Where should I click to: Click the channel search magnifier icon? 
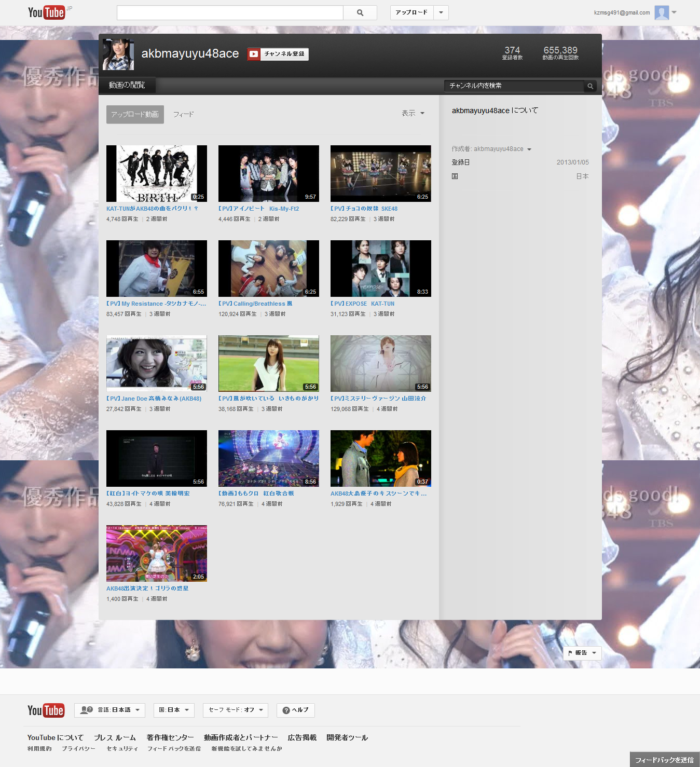pos(590,86)
